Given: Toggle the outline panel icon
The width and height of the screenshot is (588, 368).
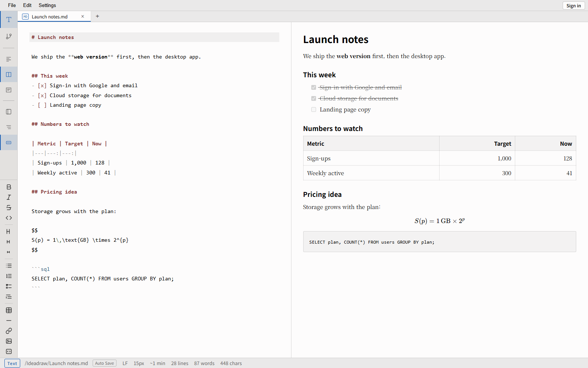Looking at the screenshot, I should (9, 127).
